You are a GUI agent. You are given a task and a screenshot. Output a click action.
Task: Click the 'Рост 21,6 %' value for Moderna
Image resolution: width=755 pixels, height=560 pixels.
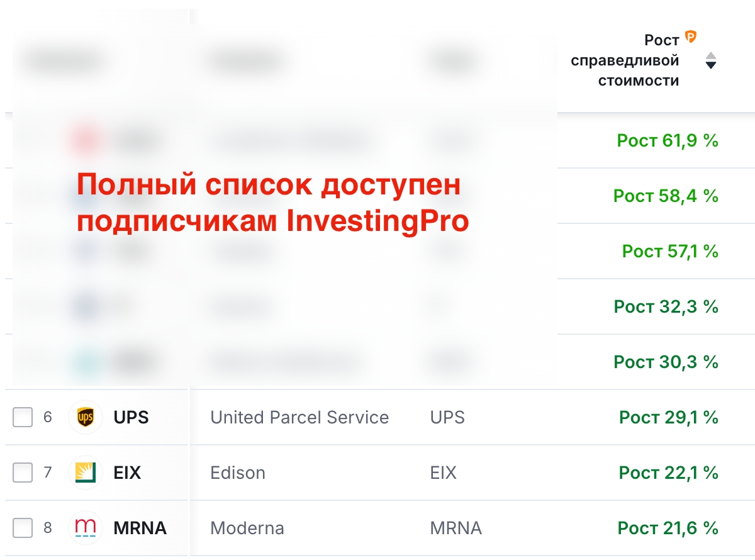point(668,528)
